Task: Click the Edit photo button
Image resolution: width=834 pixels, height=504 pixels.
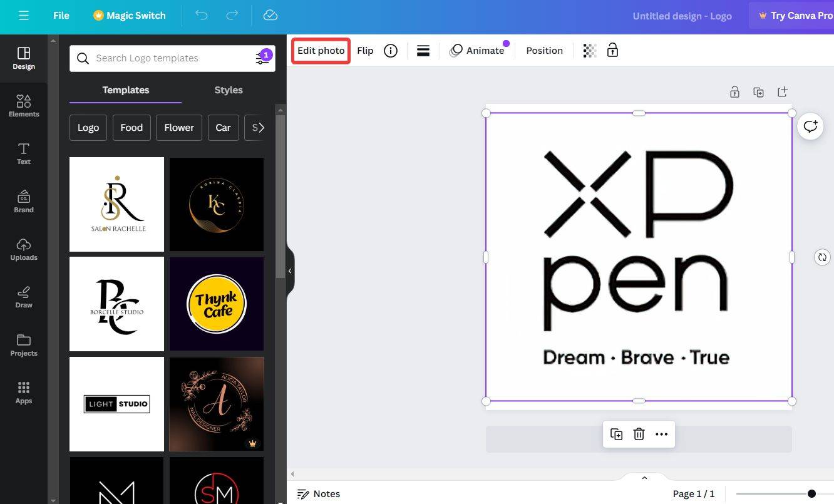Action: [321, 51]
